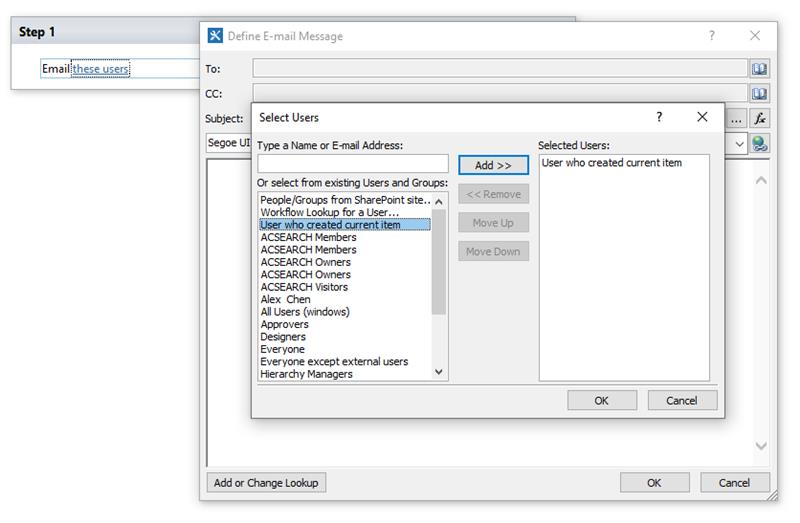Select 'Approvers' group
Viewport: 800px width, 523px height.
point(345,325)
